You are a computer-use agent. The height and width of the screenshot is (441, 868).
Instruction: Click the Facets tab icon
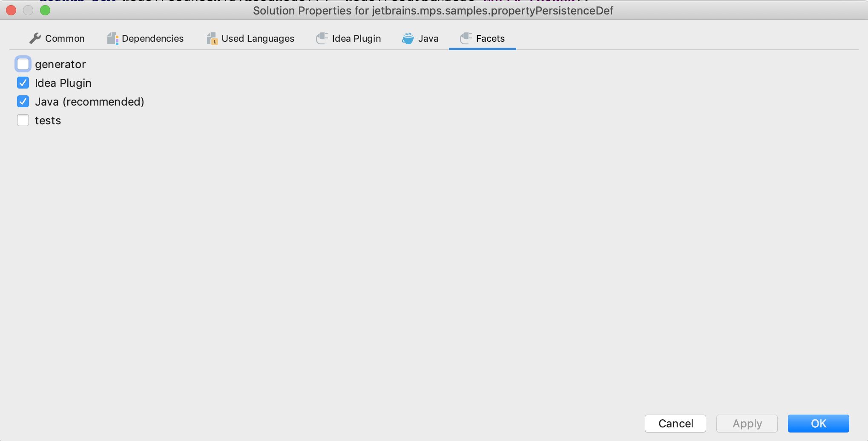click(466, 38)
